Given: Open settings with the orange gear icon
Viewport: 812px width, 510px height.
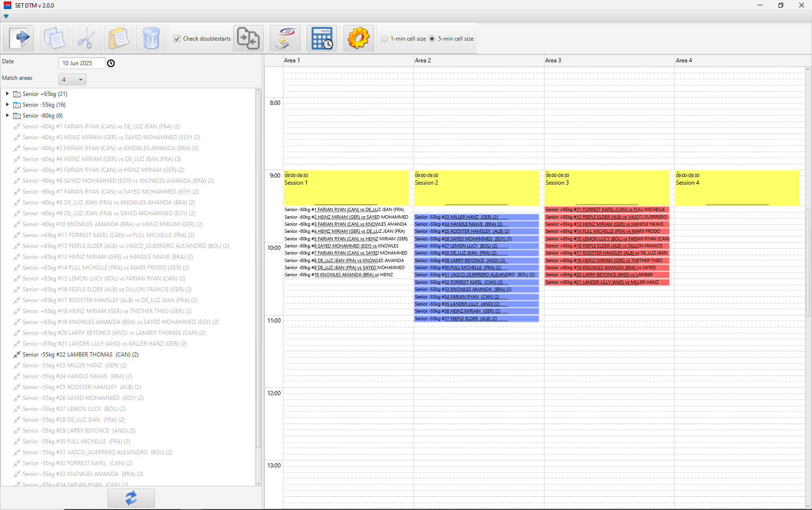Looking at the screenshot, I should point(358,38).
